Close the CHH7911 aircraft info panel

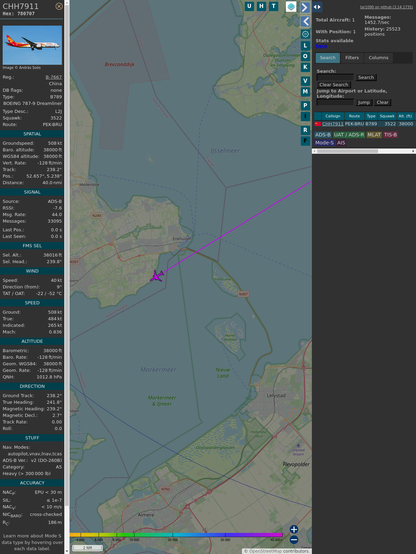59,6
